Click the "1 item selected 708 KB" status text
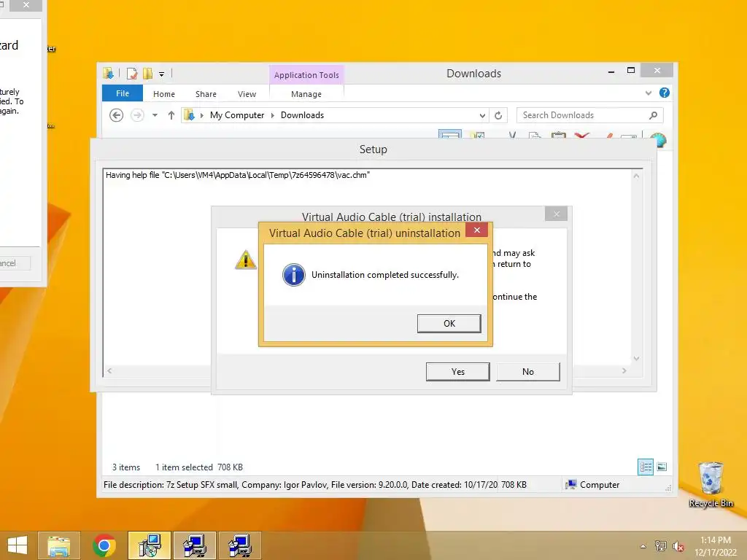747x560 pixels. pos(199,467)
